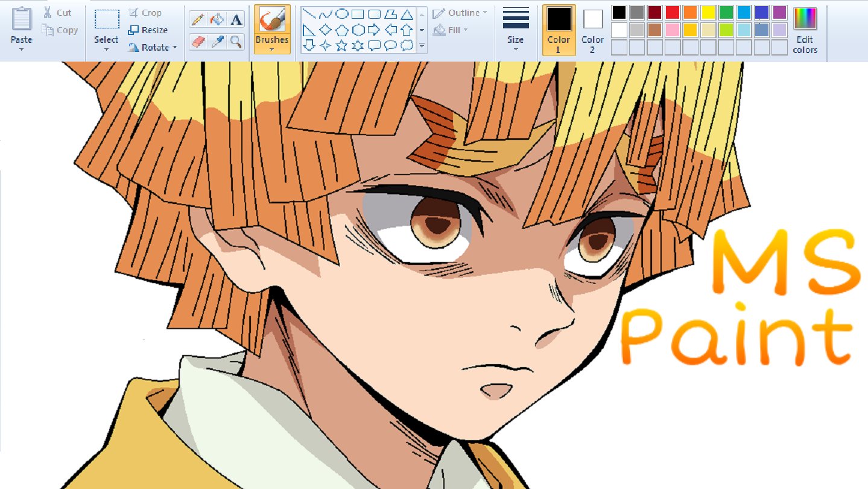Pick the Fill with color bucket tool
Image resolution: width=868 pixels, height=489 pixels.
[217, 19]
